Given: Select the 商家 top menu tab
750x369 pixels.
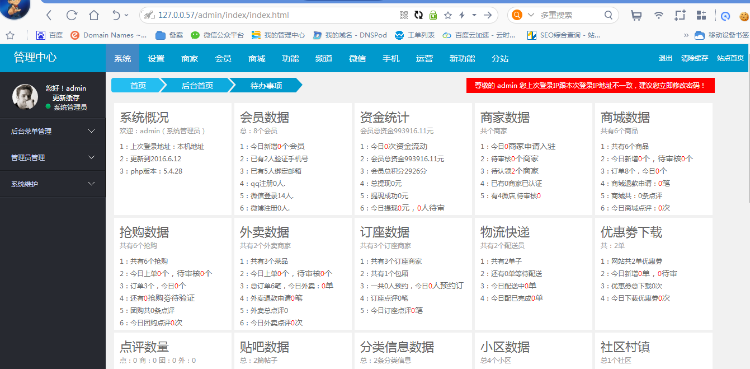Looking at the screenshot, I should 189,58.
